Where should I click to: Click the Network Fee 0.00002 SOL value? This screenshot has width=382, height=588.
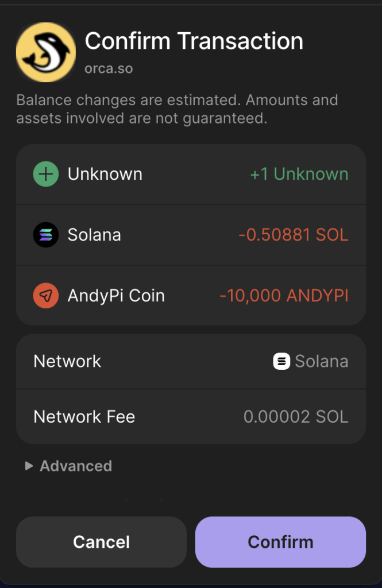[296, 417]
